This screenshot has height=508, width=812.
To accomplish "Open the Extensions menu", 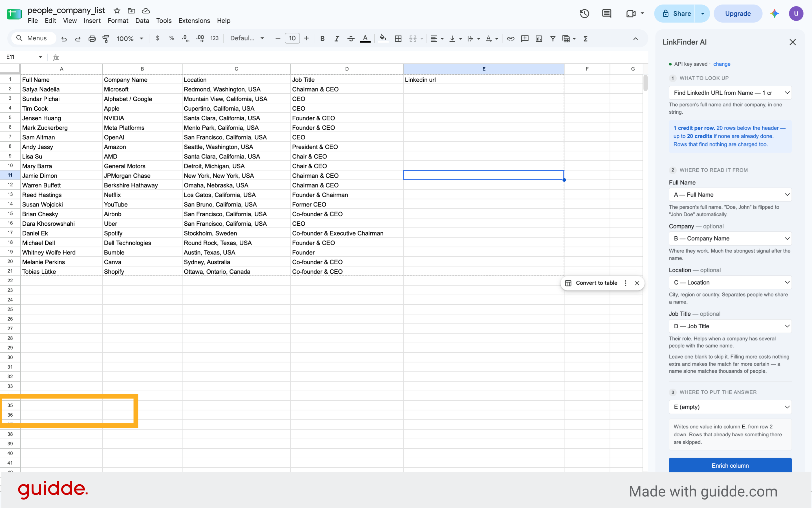I will [194, 21].
